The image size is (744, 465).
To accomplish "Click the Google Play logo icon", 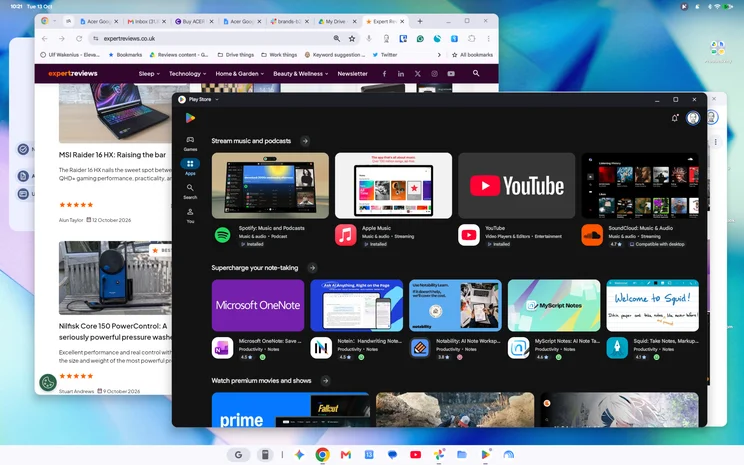I will [x=190, y=118].
